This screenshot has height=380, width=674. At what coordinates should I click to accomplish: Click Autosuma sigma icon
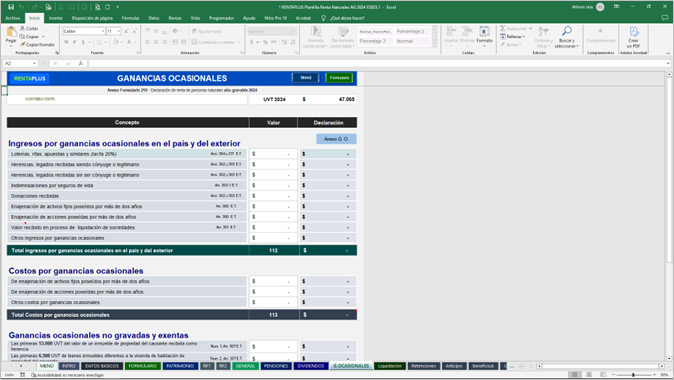click(502, 28)
